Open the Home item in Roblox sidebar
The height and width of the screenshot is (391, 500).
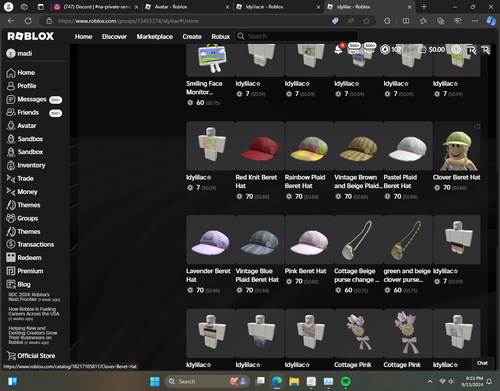point(21,73)
